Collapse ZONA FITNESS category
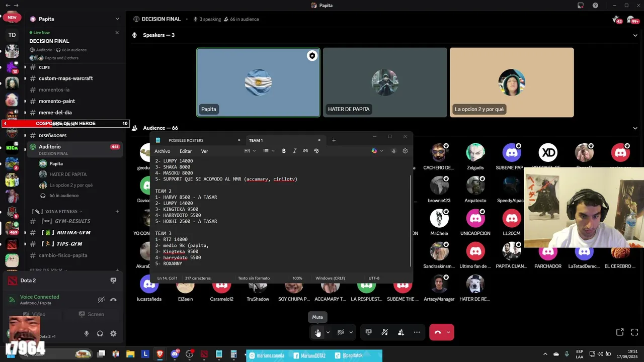 click(x=56, y=212)
